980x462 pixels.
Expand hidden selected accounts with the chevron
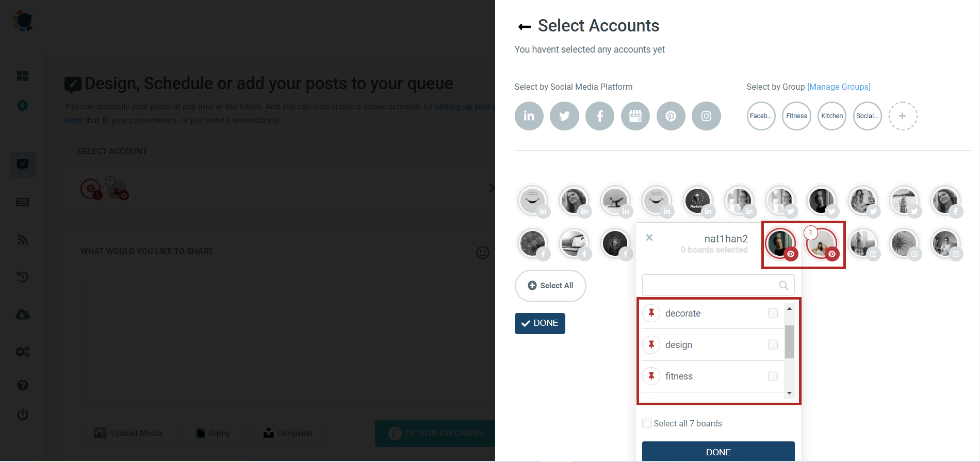[x=492, y=188]
